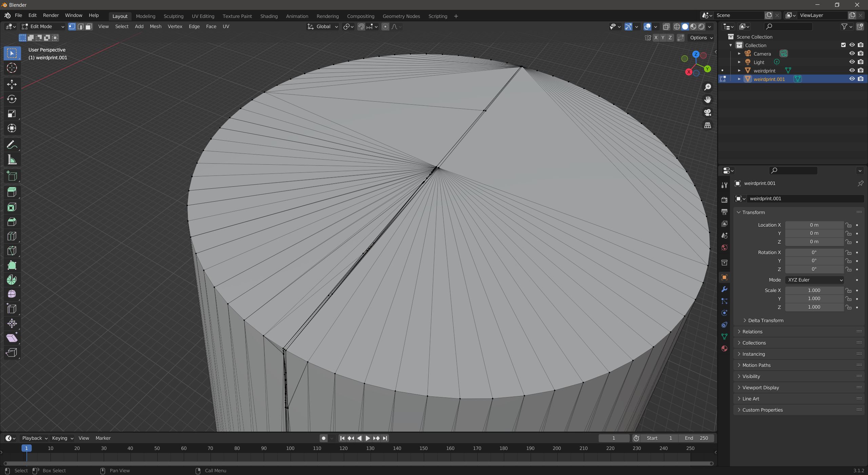Hide Light in viewport via eye icon
868x475 pixels.
point(852,62)
